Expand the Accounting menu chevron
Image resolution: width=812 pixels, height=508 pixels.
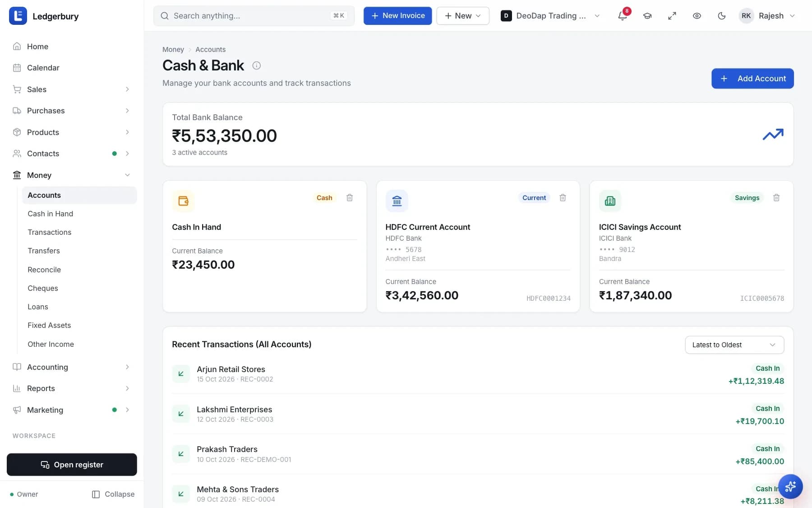pos(127,367)
